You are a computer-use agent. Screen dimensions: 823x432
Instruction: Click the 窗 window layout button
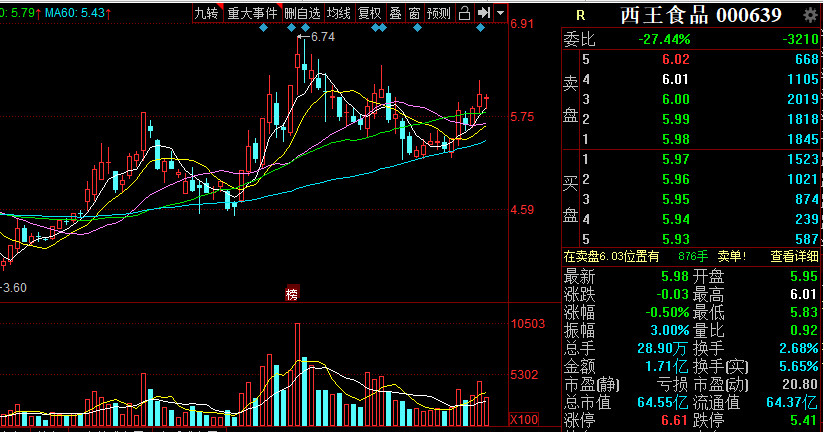pyautogui.click(x=413, y=13)
